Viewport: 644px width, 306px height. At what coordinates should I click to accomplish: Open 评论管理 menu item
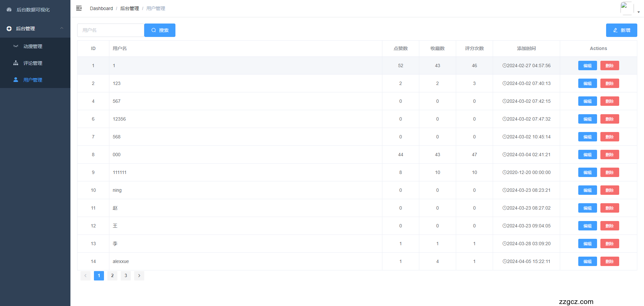(x=33, y=63)
